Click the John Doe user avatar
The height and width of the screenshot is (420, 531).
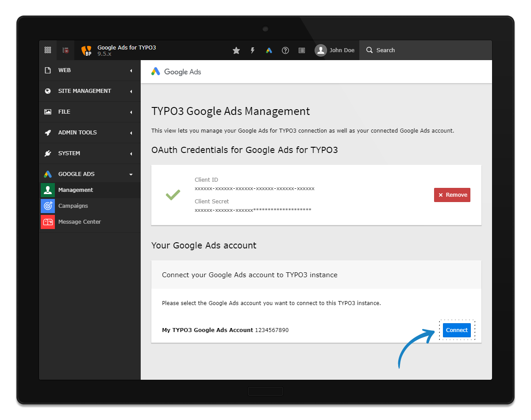[321, 50]
